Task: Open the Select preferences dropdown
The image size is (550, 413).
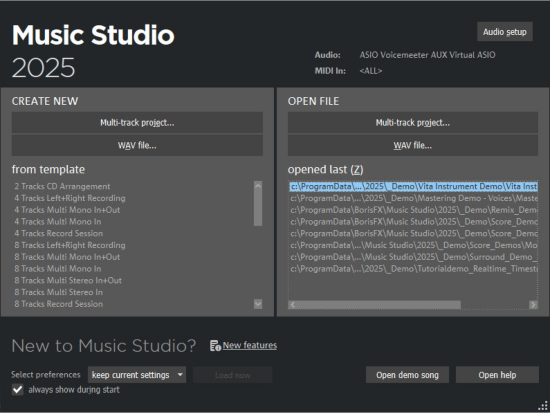Action: pos(137,375)
